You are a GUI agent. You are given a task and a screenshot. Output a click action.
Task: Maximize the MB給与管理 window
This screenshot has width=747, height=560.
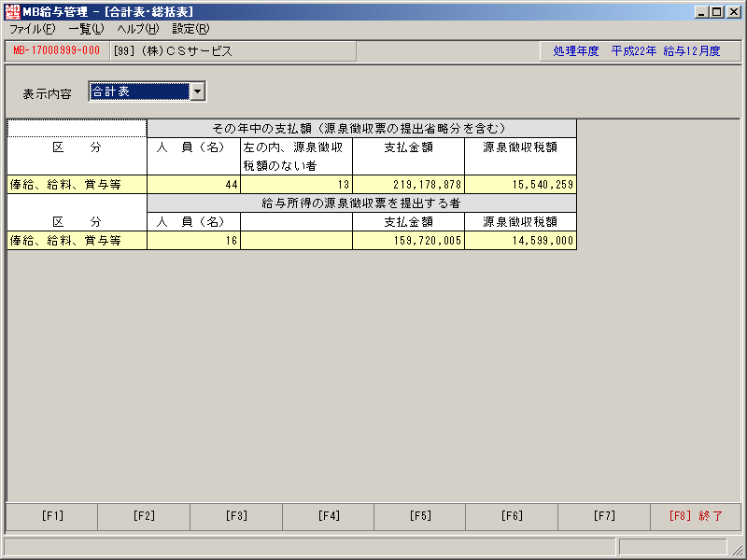716,12
